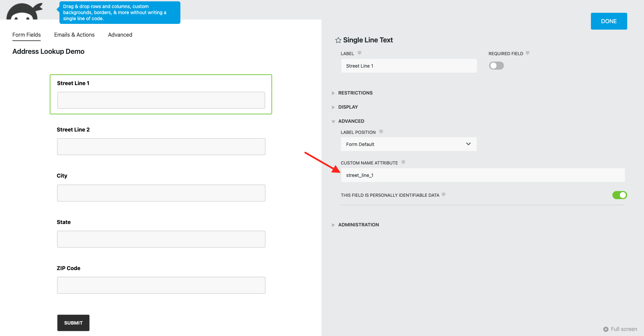Image resolution: width=644 pixels, height=336 pixels.
Task: Open the personally identifiable data help tooltip
Action: [443, 194]
